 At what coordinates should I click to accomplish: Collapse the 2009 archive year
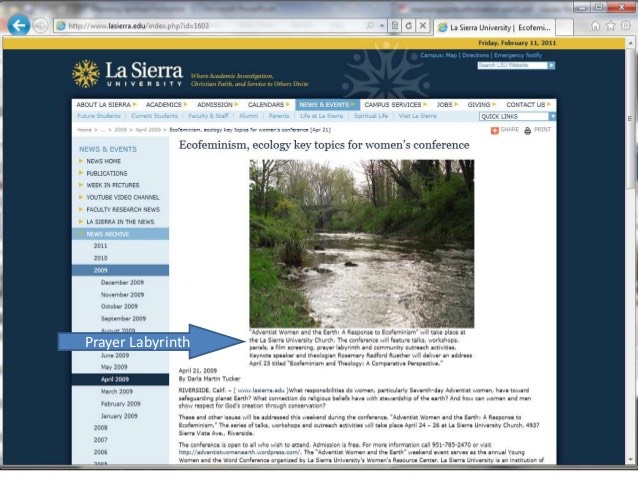click(x=120, y=270)
